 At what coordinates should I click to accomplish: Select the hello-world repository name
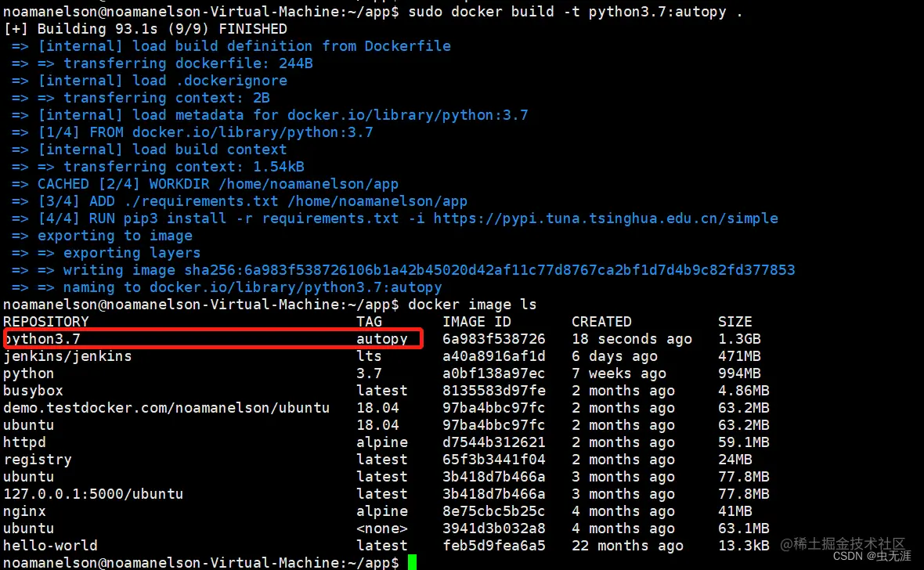click(x=50, y=545)
